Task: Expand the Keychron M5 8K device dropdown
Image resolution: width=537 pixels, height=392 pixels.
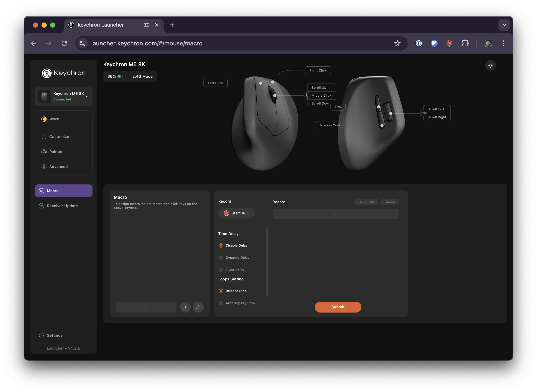Action: pos(87,96)
